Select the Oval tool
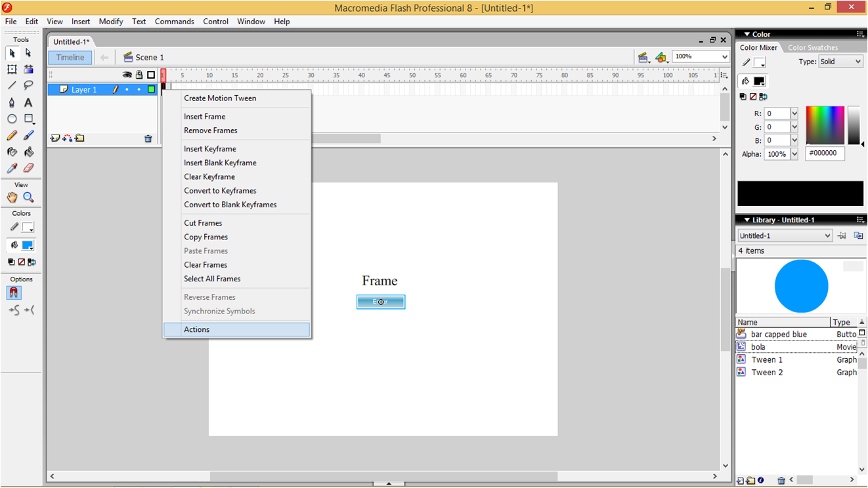The height and width of the screenshot is (488, 868). (12, 119)
